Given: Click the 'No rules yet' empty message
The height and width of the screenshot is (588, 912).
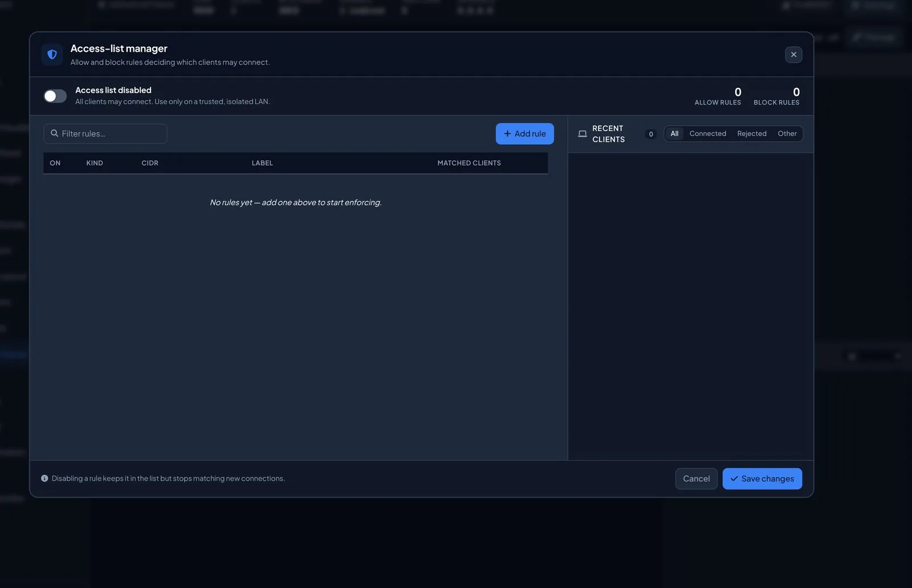Looking at the screenshot, I should (296, 202).
